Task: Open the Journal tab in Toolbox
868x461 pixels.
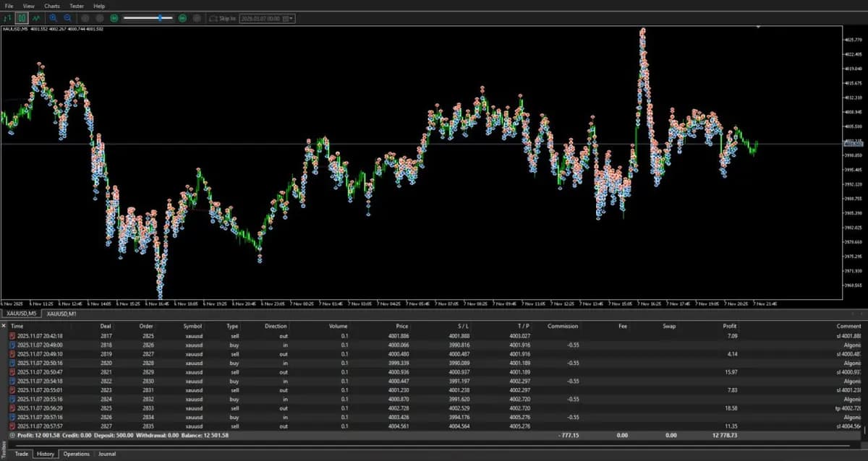Action: pos(106,454)
